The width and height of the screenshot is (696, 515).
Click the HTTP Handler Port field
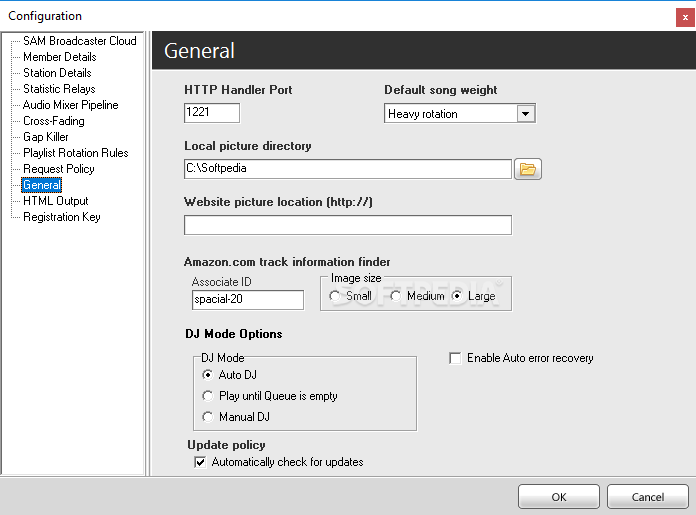(212, 113)
